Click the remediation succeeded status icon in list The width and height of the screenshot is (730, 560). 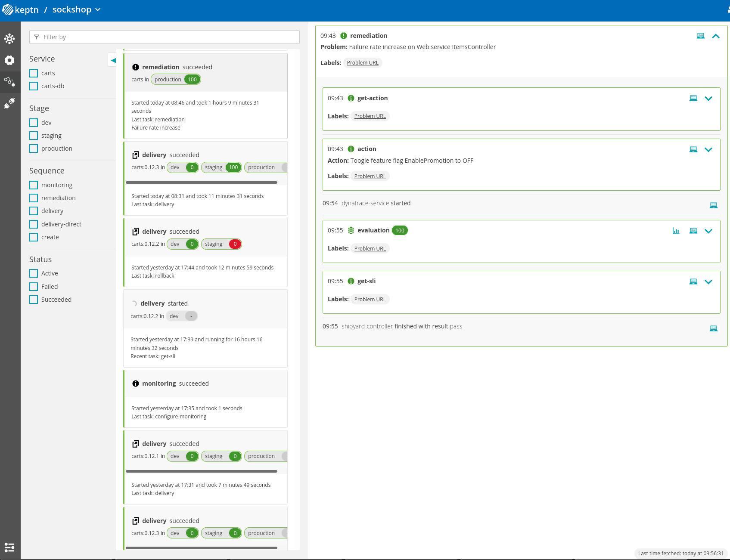(136, 67)
